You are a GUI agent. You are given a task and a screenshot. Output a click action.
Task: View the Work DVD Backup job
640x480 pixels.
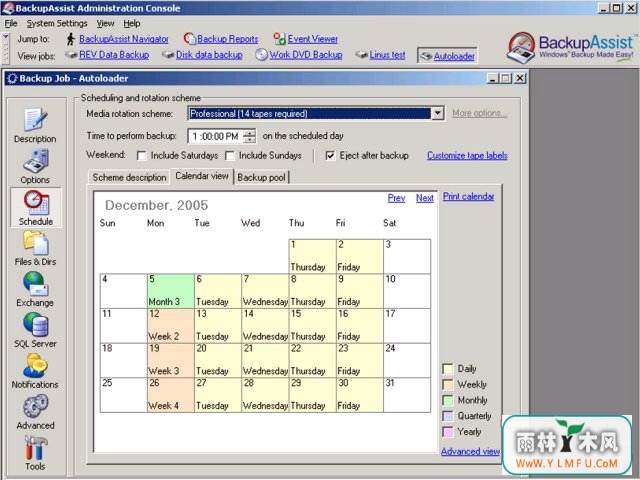[306, 55]
